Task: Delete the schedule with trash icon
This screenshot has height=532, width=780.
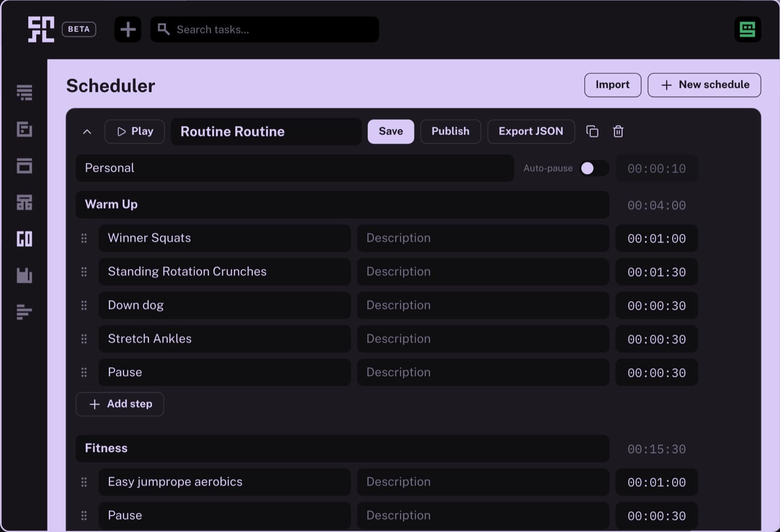Action: click(x=618, y=132)
